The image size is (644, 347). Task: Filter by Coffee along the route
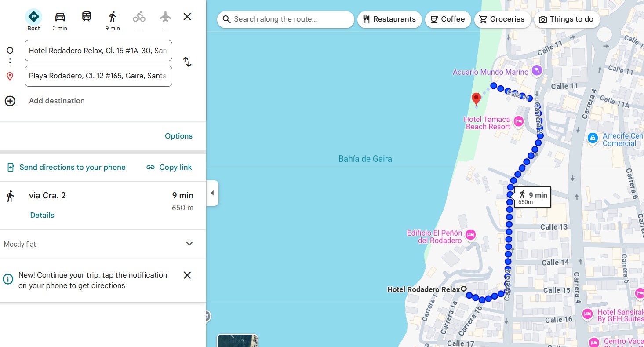448,19
